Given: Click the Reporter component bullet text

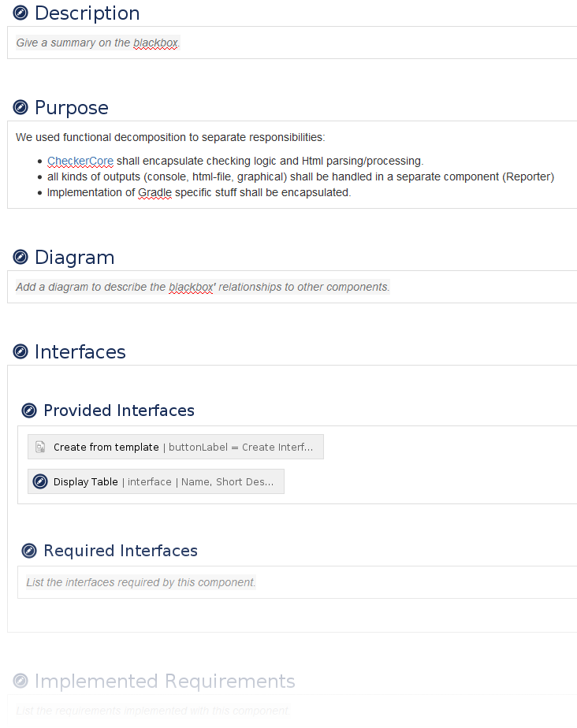Looking at the screenshot, I should pyautogui.click(x=300, y=176).
